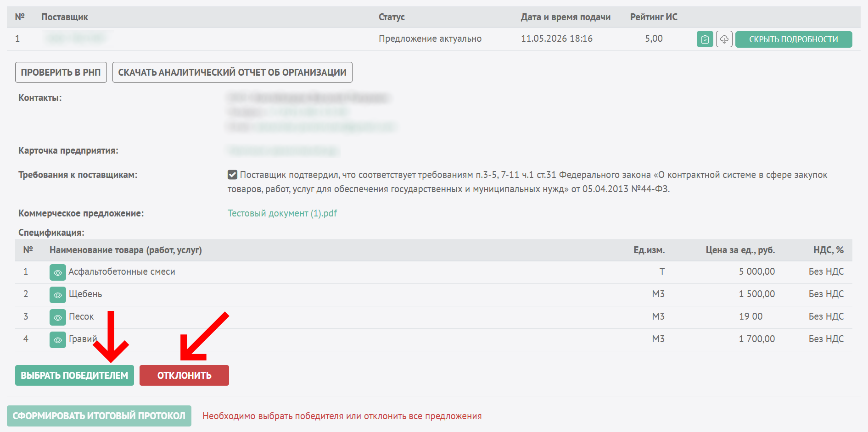
Task: Click price 19 00 for Песок
Action: pyautogui.click(x=751, y=316)
